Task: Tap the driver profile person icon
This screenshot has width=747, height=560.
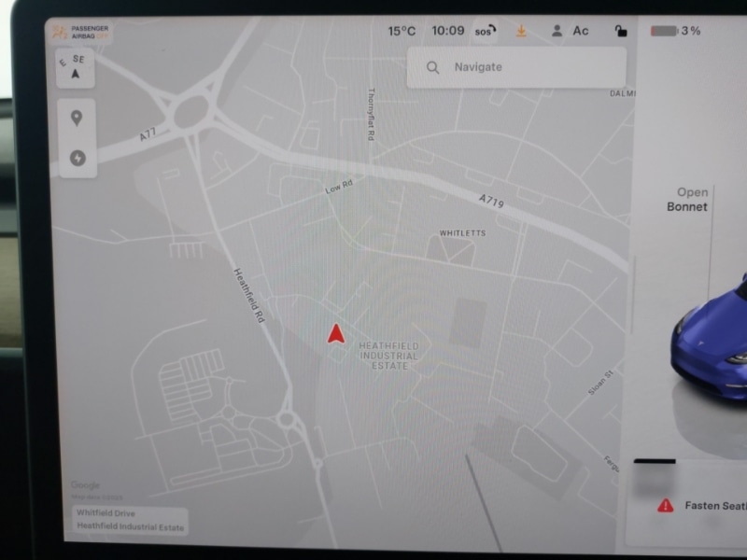Action: (x=557, y=31)
